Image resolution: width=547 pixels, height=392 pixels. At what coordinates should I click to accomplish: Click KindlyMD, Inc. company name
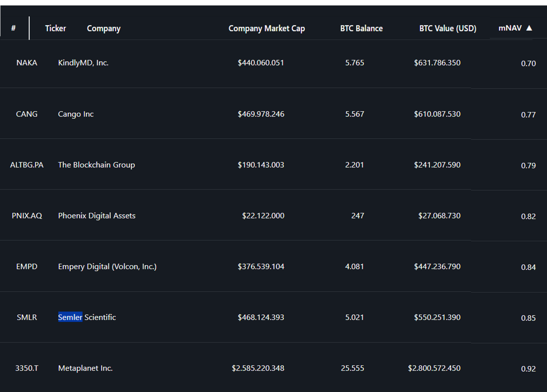(83, 63)
